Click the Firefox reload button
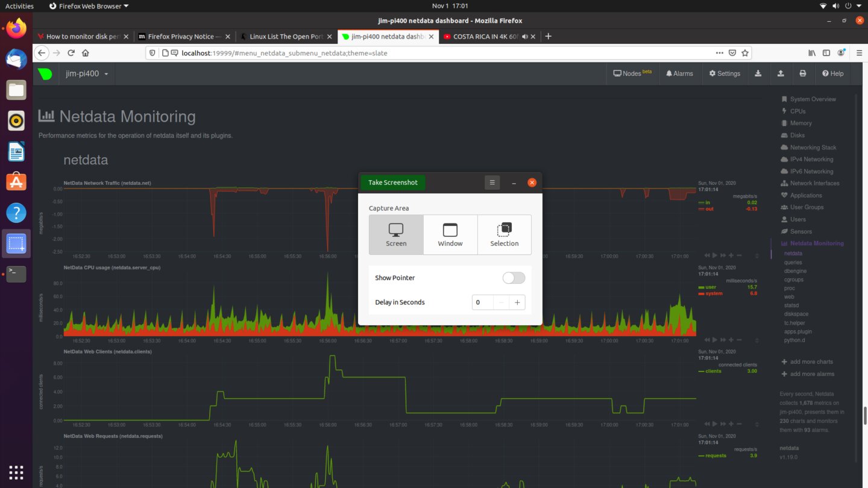Image resolution: width=868 pixels, height=488 pixels. tap(71, 53)
